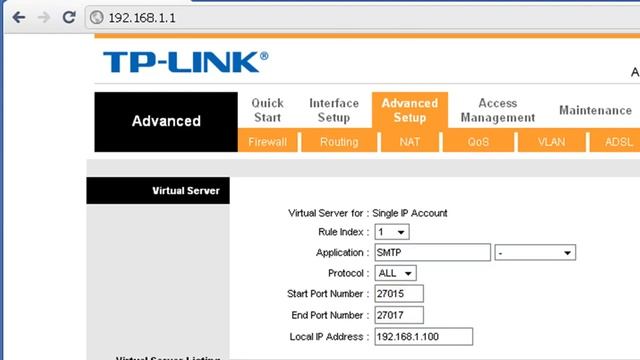Click the browser back arrow

(x=19, y=17)
